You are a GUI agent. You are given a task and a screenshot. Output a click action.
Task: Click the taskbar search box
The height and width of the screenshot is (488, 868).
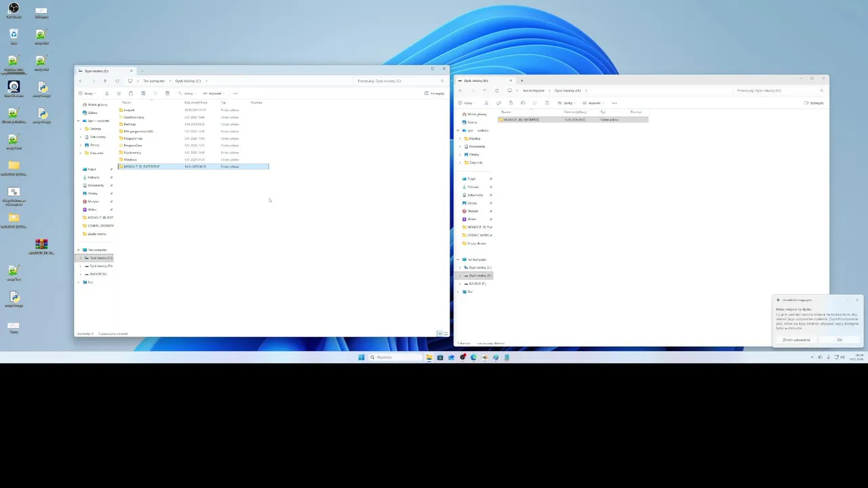pos(395,357)
